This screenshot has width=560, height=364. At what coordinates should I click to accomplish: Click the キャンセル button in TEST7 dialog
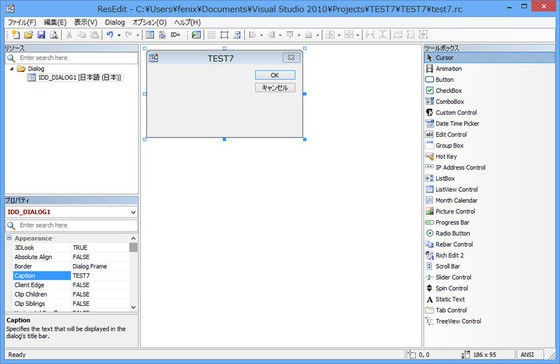click(275, 88)
